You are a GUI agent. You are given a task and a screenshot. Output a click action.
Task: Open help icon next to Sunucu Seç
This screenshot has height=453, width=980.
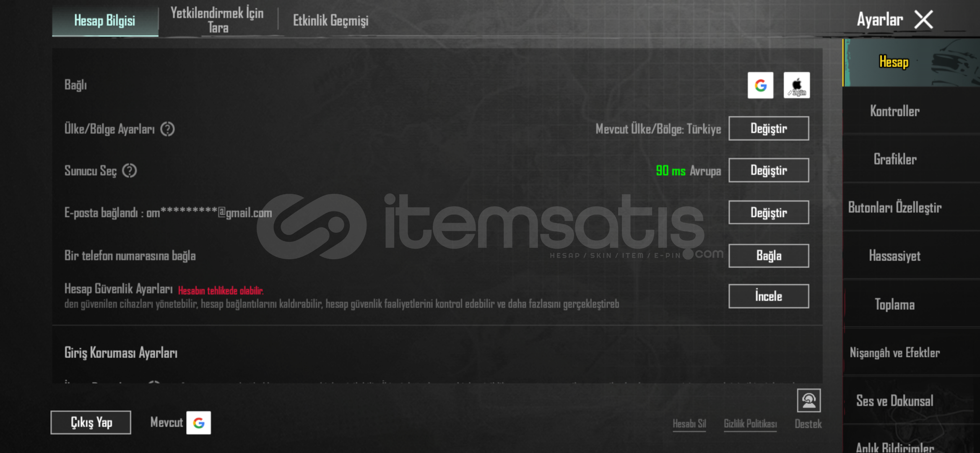click(130, 171)
